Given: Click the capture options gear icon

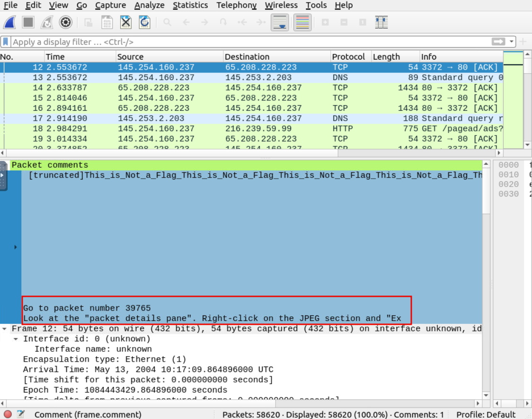Looking at the screenshot, I should 65,22.
